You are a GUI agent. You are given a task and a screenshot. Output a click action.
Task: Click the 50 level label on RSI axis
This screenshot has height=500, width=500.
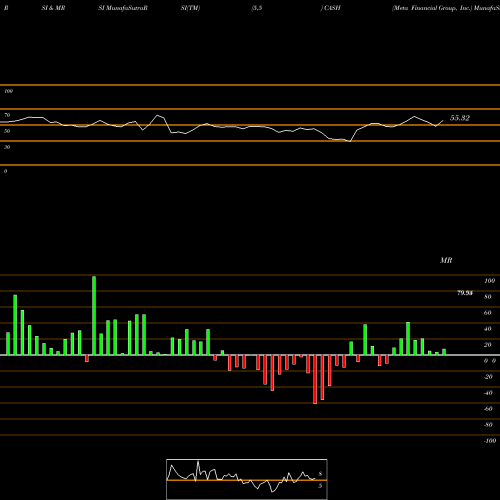pyautogui.click(x=7, y=131)
